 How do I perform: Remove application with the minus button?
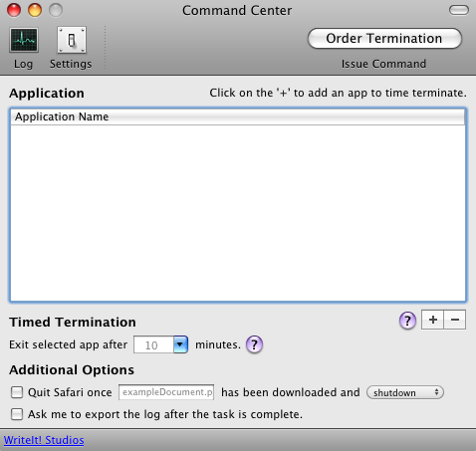(x=455, y=320)
